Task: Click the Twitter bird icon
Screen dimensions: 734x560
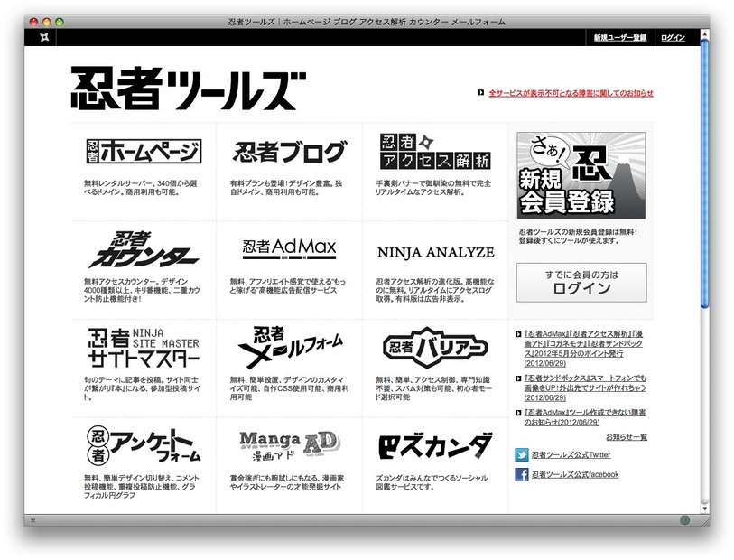Action: (x=522, y=454)
